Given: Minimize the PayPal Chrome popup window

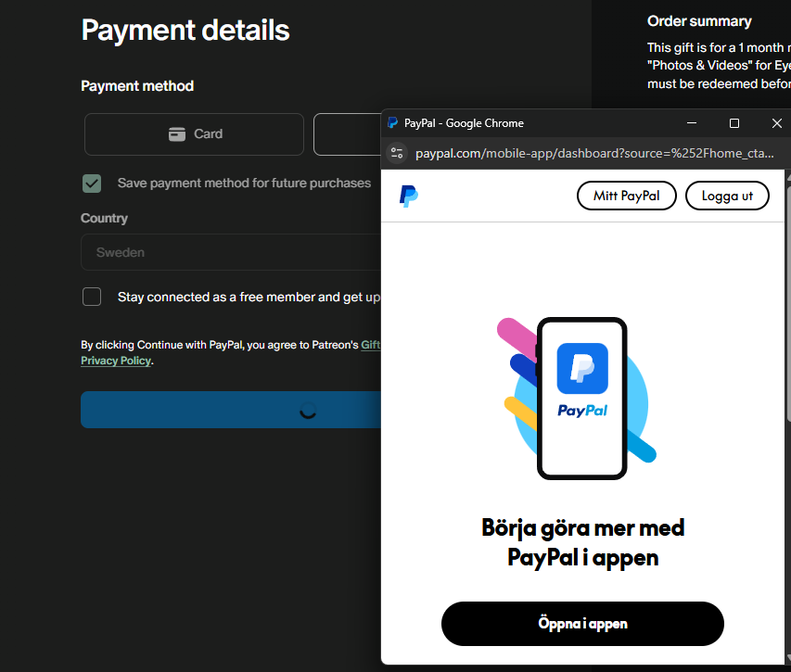Looking at the screenshot, I should (692, 123).
